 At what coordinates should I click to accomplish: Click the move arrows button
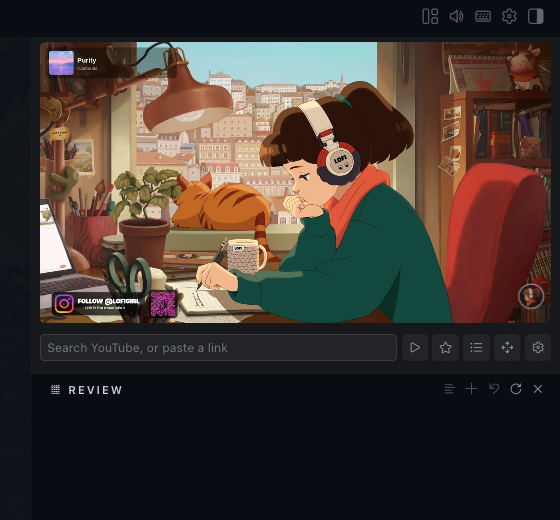click(x=507, y=348)
